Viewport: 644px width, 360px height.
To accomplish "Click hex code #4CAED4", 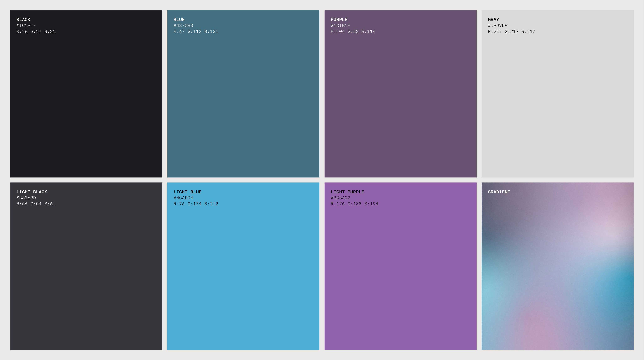I will pyautogui.click(x=183, y=198).
